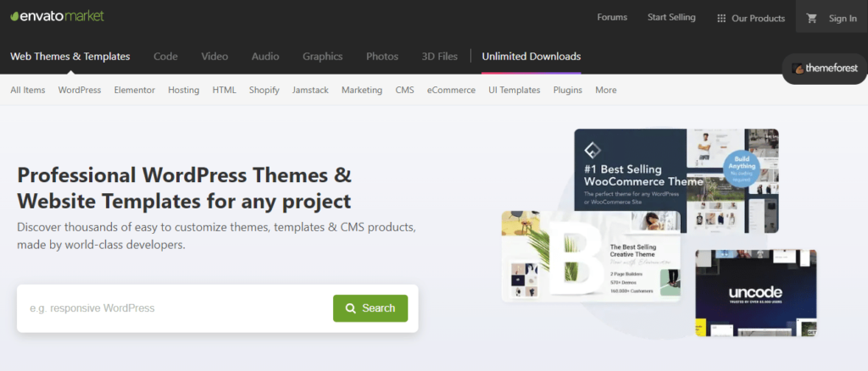The height and width of the screenshot is (371, 868).
Task: Expand the More submenu
Action: click(x=605, y=90)
